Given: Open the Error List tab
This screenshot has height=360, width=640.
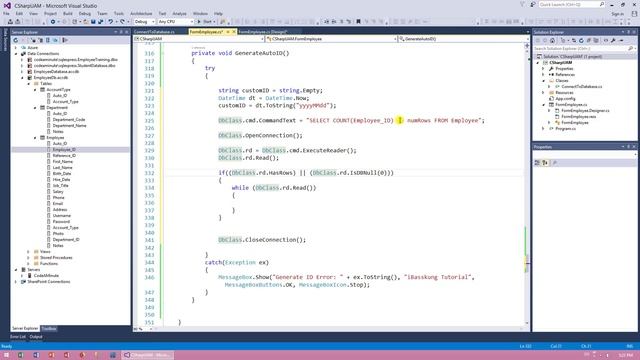Looking at the screenshot, I should [18, 337].
